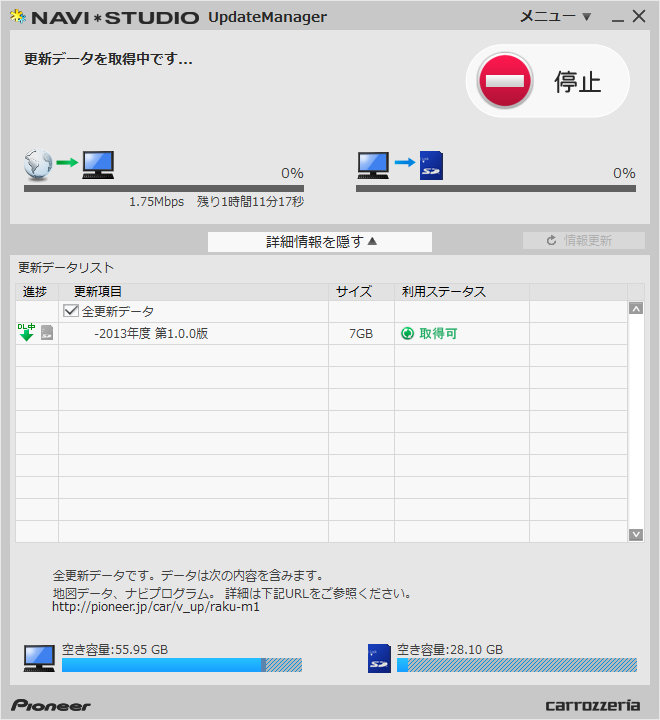Click the 空き容量:28.10 GB label
This screenshot has height=720, width=660.
click(x=450, y=650)
